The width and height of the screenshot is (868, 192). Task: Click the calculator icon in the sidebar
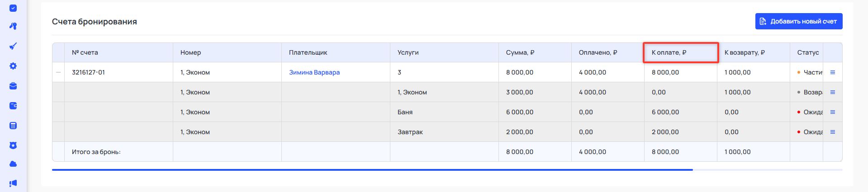pyautogui.click(x=13, y=126)
